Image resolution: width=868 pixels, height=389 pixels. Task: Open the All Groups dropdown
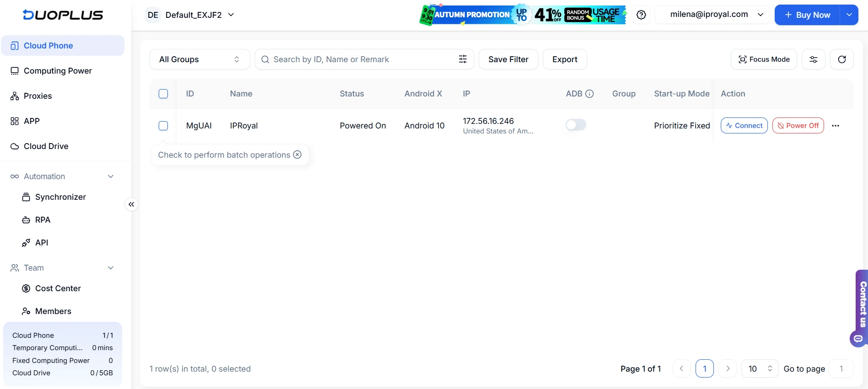(x=199, y=59)
